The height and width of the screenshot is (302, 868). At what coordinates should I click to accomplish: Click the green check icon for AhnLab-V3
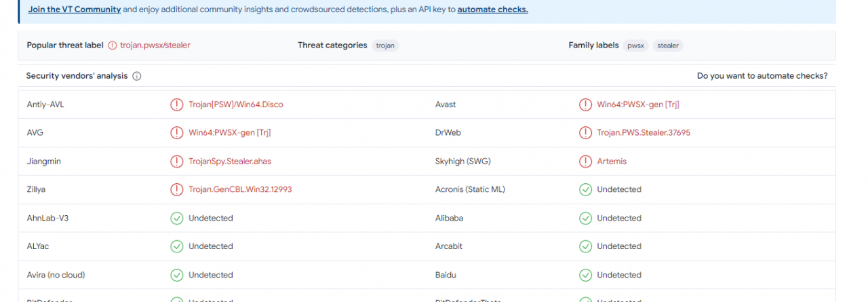pos(177,218)
